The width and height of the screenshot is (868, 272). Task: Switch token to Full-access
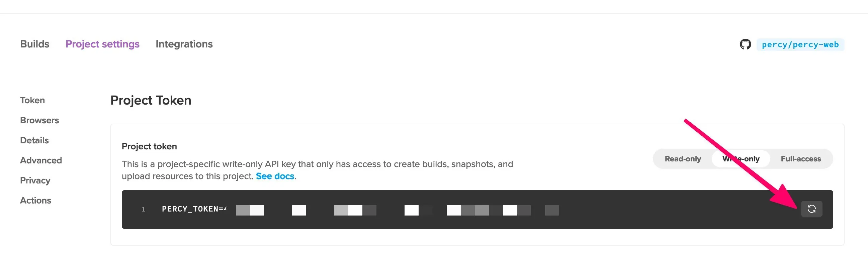[x=801, y=159]
